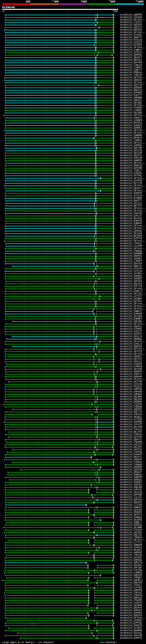Click hit label UniRef100_A7TZ37

(x=131, y=296)
